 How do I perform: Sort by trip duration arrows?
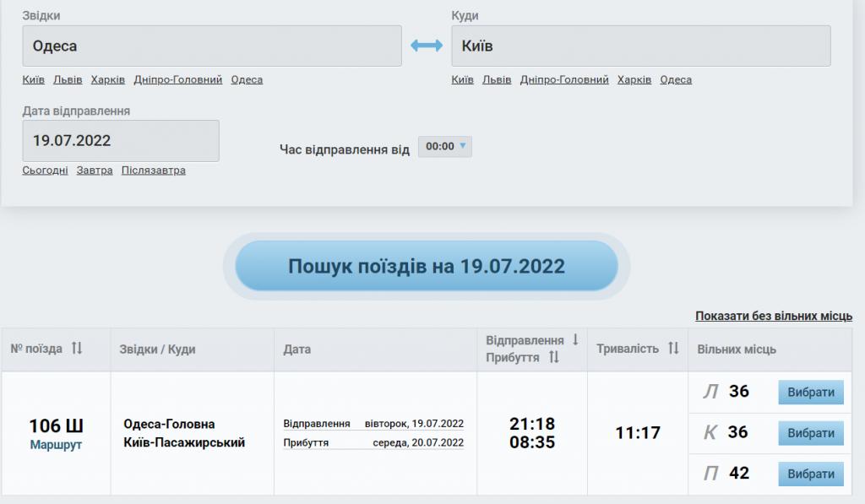pyautogui.click(x=673, y=349)
